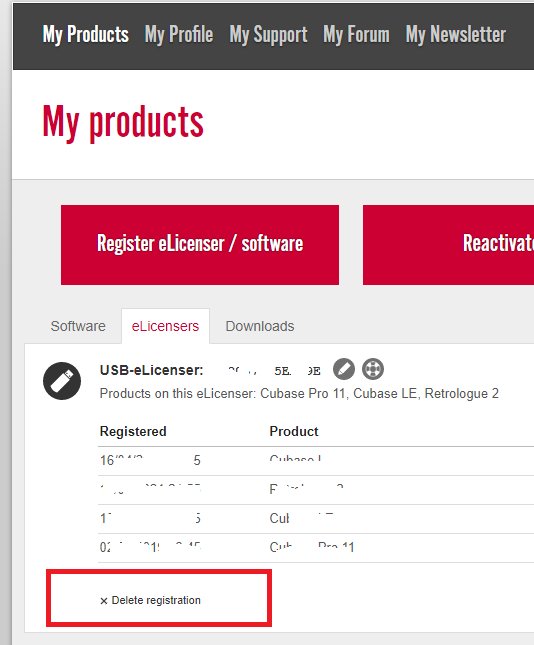Open My Forum menu item
The image size is (534, 645).
[356, 35]
